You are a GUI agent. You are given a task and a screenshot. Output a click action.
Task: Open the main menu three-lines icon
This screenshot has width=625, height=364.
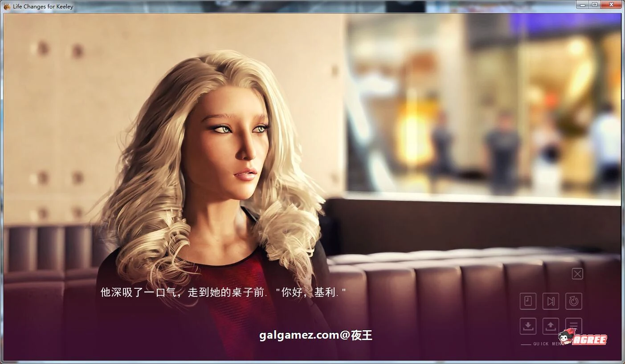(574, 325)
